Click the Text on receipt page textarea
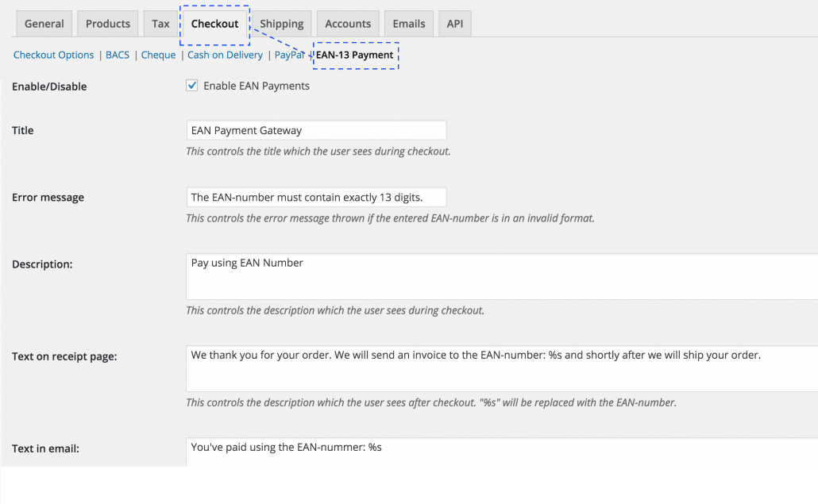 (x=502, y=368)
